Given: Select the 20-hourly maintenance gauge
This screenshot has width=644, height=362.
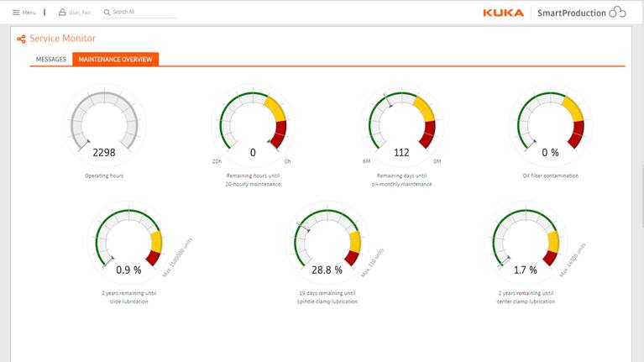Looking at the screenshot, I should point(253,128).
